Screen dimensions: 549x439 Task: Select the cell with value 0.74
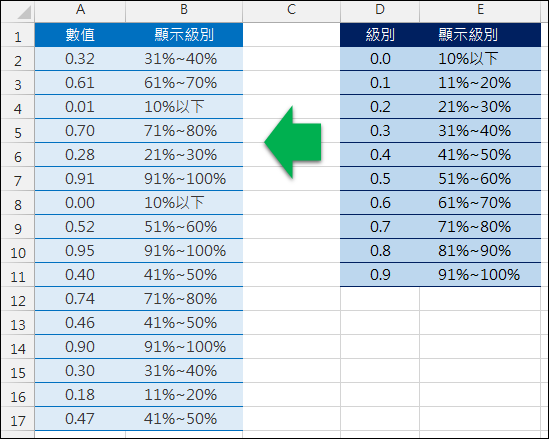coord(80,299)
